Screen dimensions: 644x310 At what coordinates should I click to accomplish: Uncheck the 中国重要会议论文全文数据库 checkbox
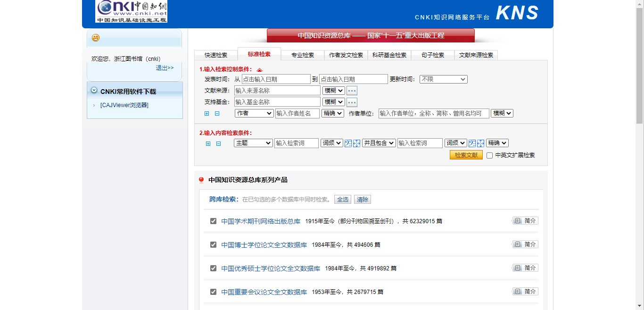[213, 292]
